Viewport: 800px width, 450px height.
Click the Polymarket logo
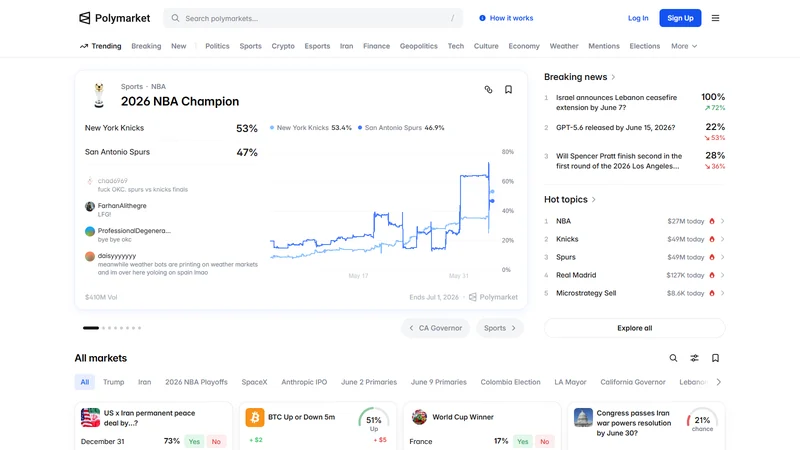(x=115, y=18)
